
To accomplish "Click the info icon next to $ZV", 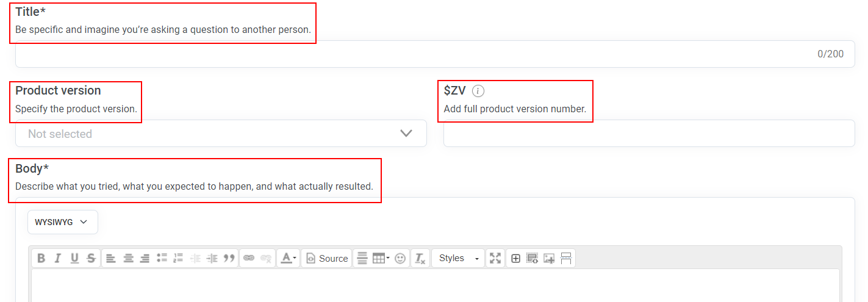I will coord(478,91).
